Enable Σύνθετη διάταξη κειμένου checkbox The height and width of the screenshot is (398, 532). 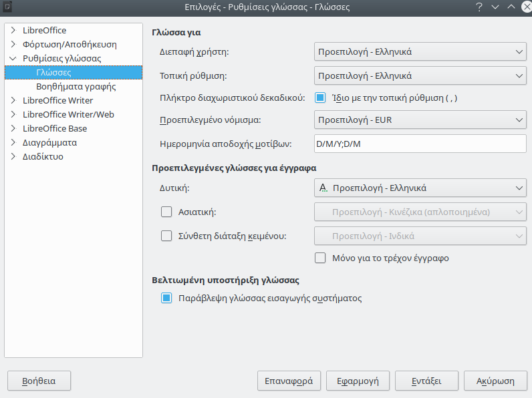166,236
